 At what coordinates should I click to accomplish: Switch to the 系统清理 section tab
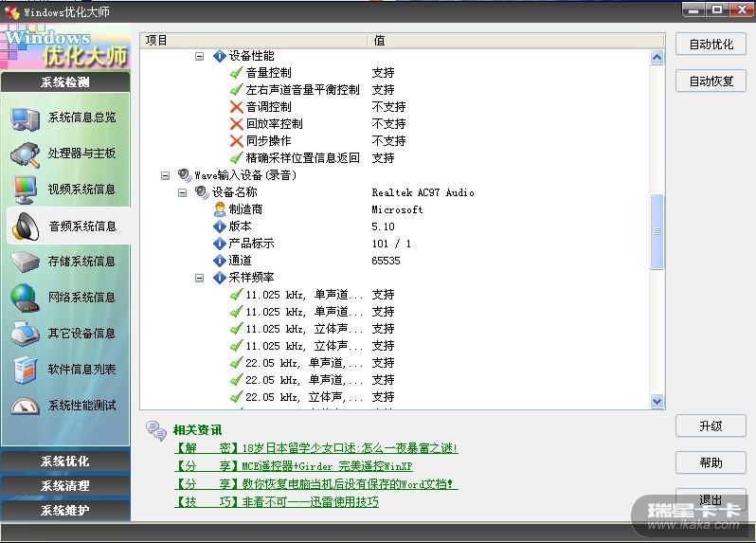[x=65, y=485]
